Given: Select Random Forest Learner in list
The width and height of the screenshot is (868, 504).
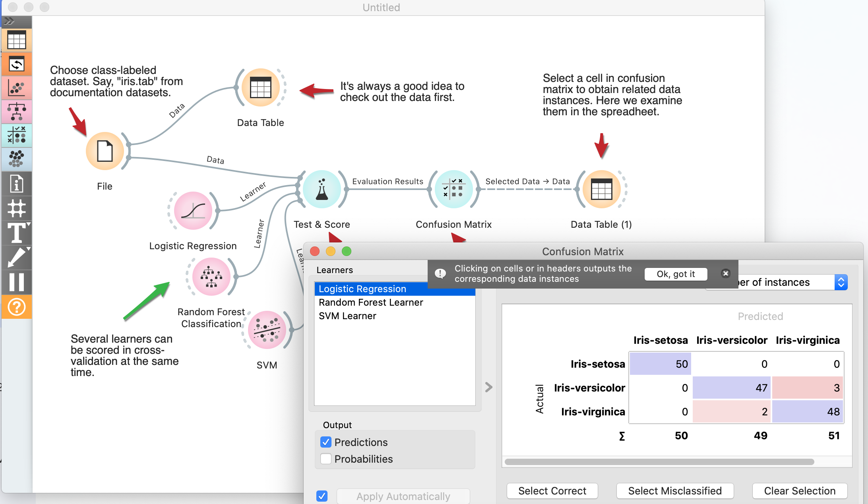Looking at the screenshot, I should click(x=371, y=302).
